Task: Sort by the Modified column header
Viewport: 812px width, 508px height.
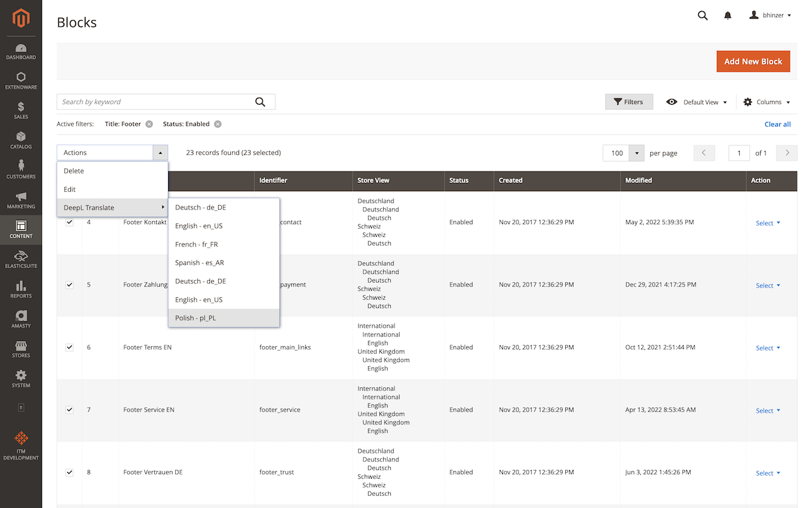Action: (683, 180)
